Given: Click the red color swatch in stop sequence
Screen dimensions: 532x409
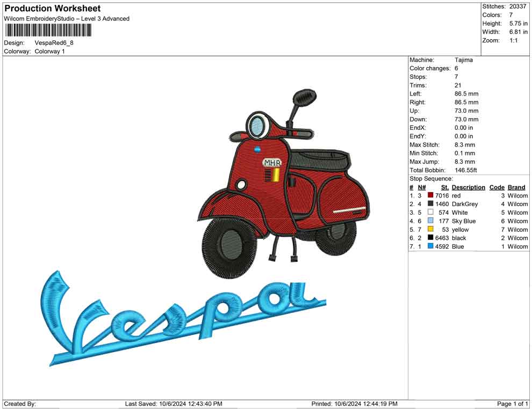Looking at the screenshot, I should 430,195.
